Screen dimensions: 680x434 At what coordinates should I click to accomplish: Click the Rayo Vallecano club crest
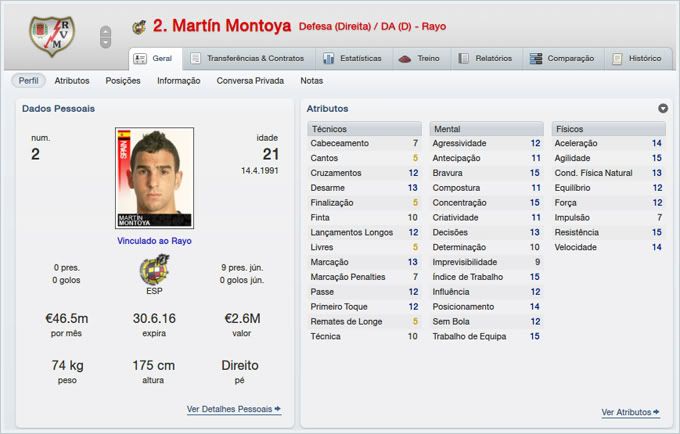click(x=46, y=36)
